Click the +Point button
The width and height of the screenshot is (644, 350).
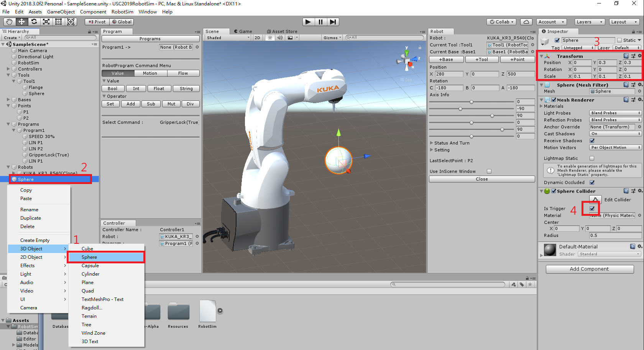tap(517, 59)
